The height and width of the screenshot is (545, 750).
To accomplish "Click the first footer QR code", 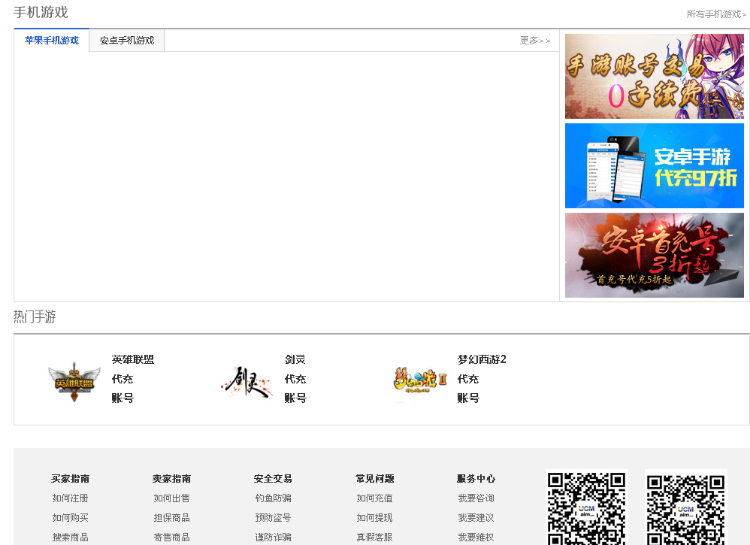I will point(587,508).
